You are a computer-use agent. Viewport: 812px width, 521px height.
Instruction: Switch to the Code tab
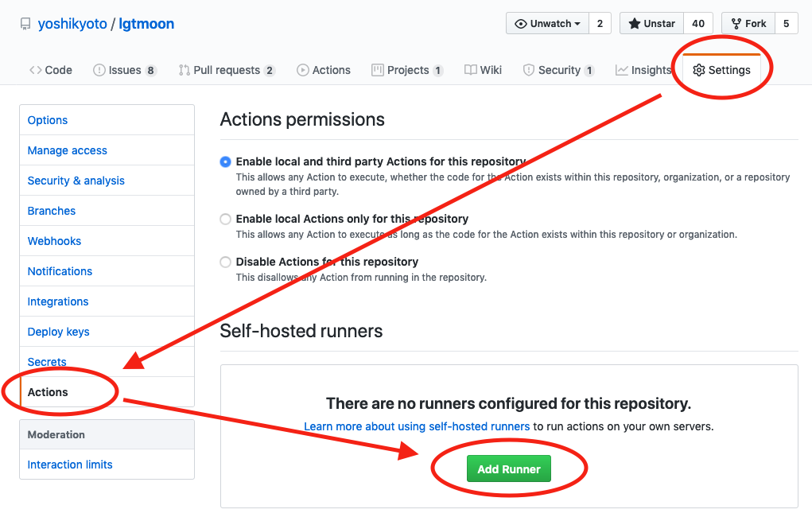51,70
